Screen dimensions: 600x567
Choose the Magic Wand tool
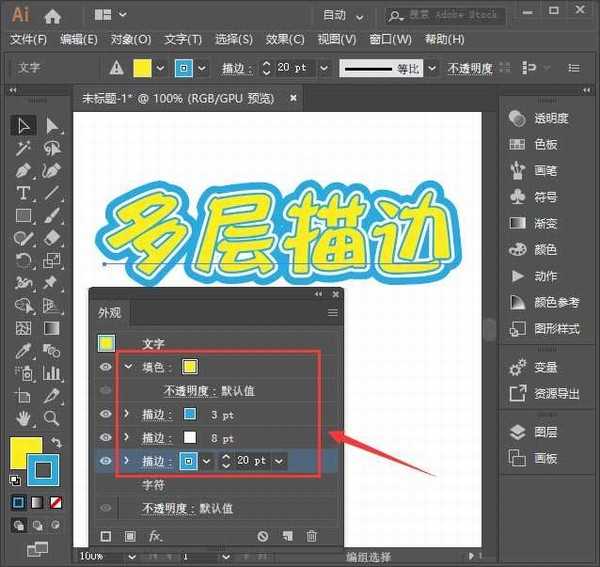click(x=23, y=148)
